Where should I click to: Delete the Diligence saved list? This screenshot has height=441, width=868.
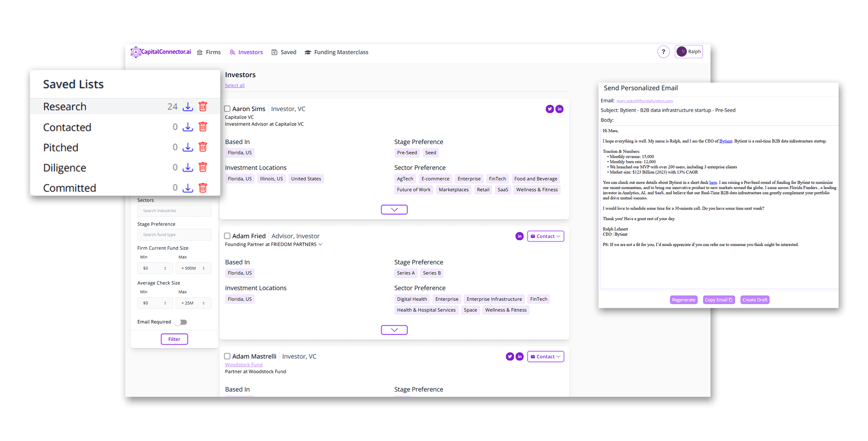pos(203,167)
